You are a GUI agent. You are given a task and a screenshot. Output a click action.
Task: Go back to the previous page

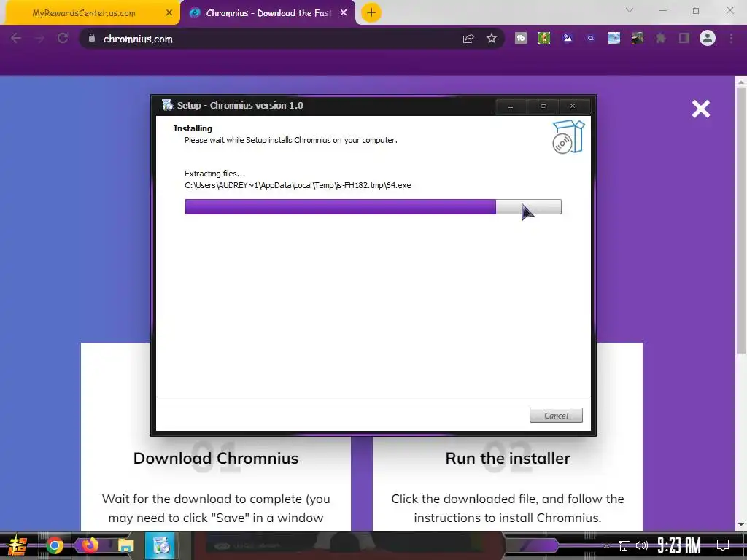click(16, 38)
